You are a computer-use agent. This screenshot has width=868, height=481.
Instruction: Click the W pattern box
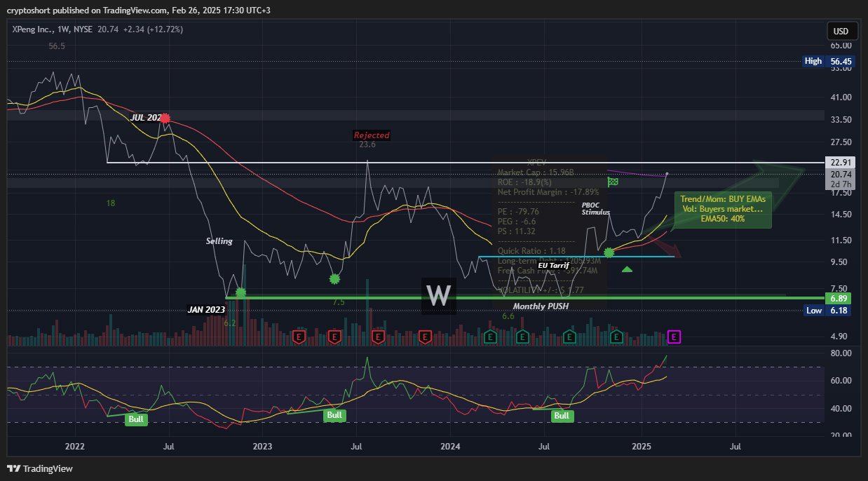[439, 295]
